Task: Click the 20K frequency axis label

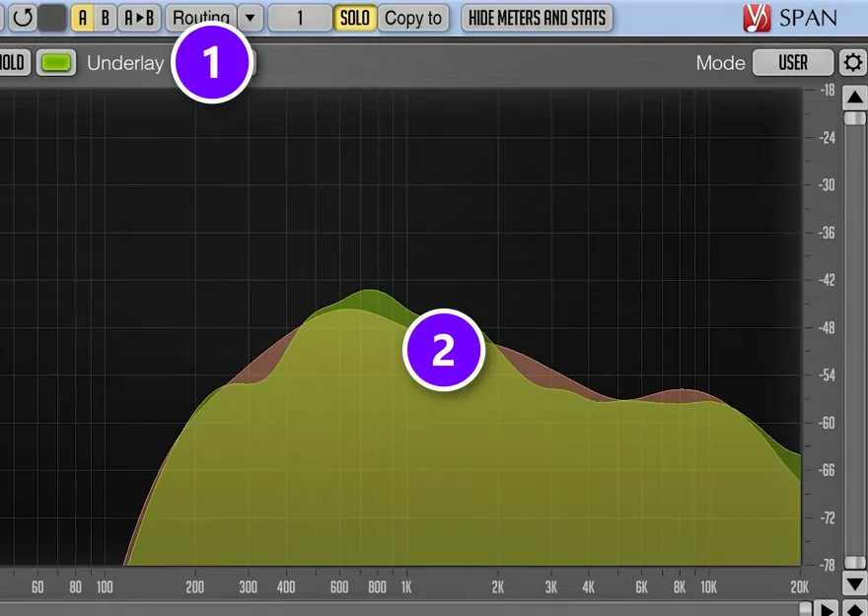Action: tap(799, 586)
